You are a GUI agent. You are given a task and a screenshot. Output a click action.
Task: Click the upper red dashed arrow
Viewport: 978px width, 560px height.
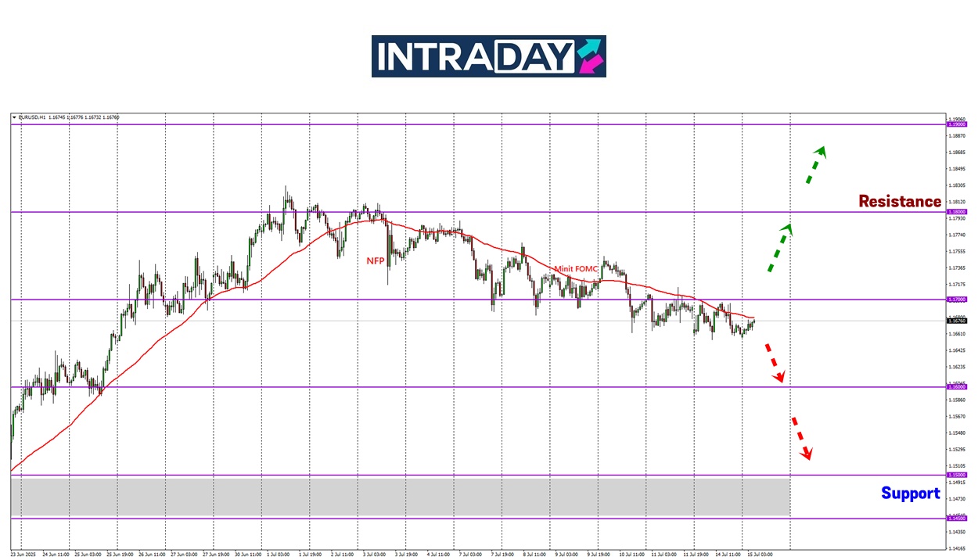pos(774,363)
